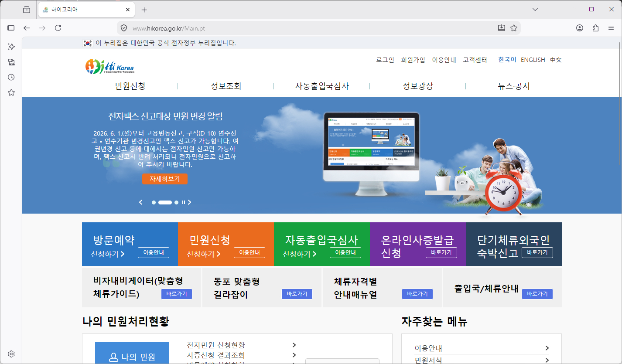Click 신청하기 on the 민원신청 tile

click(204, 254)
